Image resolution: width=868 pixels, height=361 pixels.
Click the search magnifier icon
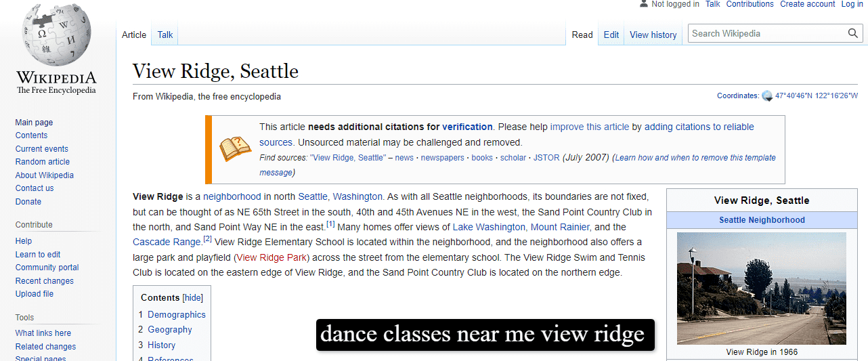[853, 33]
